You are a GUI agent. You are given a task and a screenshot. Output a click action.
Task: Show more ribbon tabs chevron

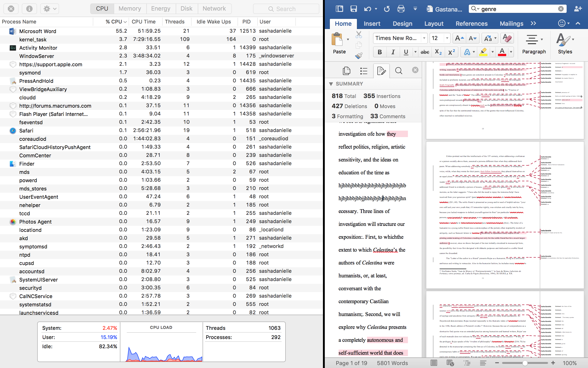pos(533,23)
